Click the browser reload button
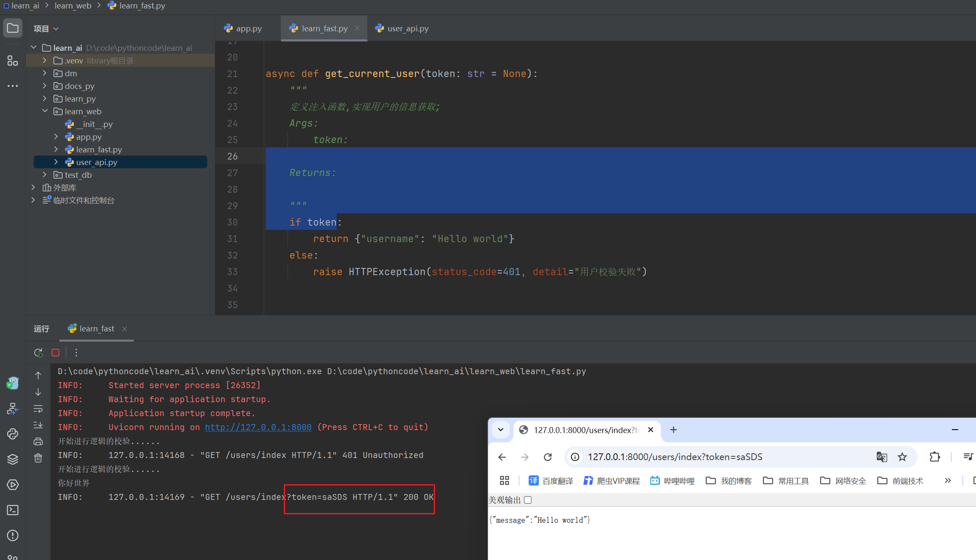Image resolution: width=976 pixels, height=560 pixels. [548, 457]
